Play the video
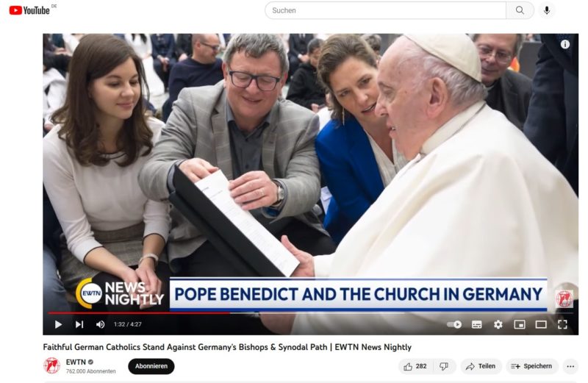Image resolution: width=588 pixels, height=383 pixels. tap(58, 324)
